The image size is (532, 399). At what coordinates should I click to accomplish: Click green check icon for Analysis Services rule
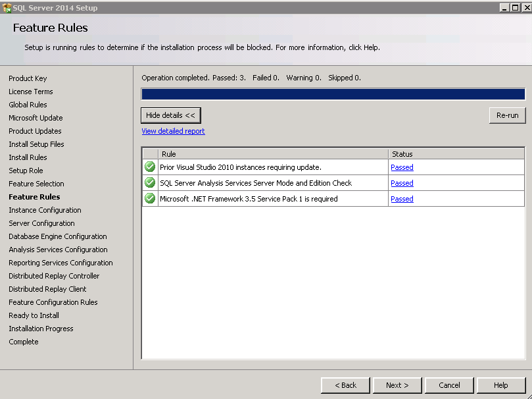point(150,182)
